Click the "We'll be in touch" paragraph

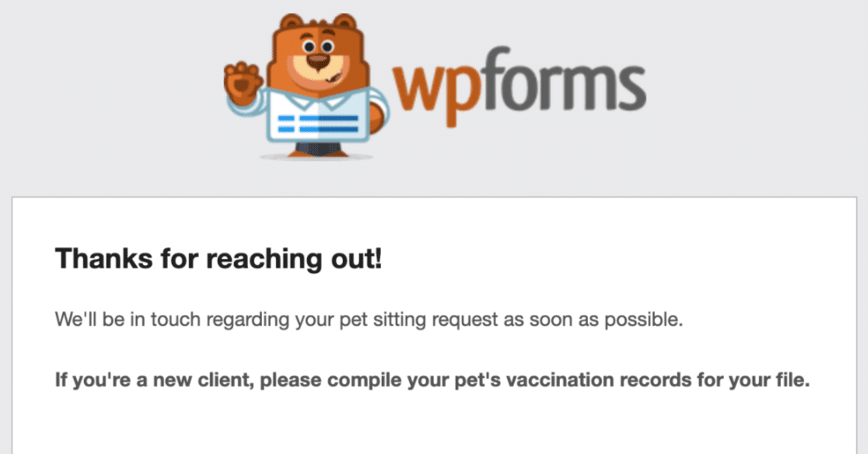(369, 320)
